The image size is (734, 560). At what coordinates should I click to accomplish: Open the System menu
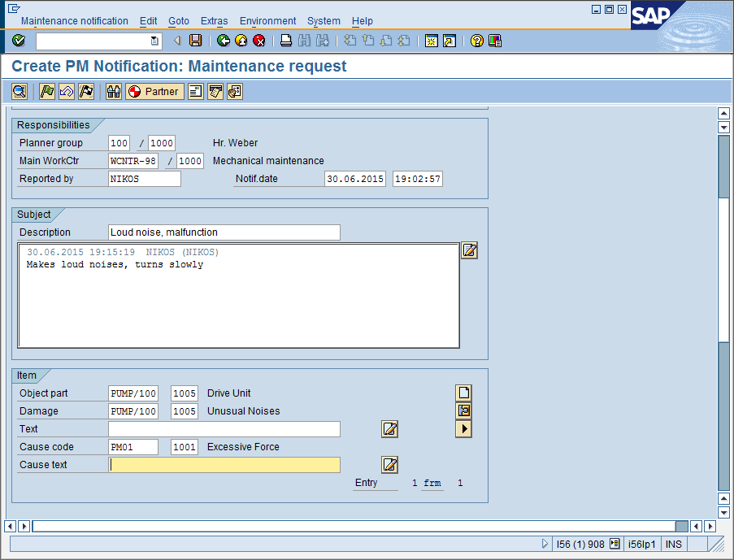pos(324,21)
